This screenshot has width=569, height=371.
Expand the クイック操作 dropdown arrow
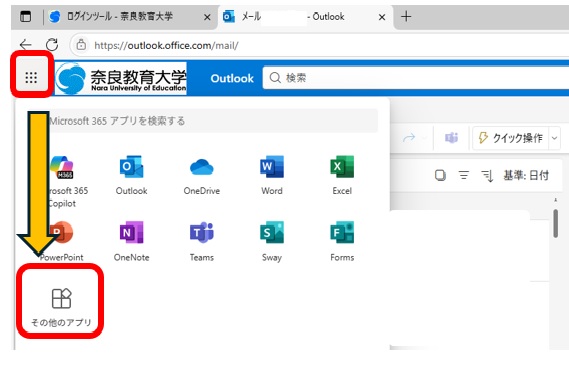click(x=554, y=138)
